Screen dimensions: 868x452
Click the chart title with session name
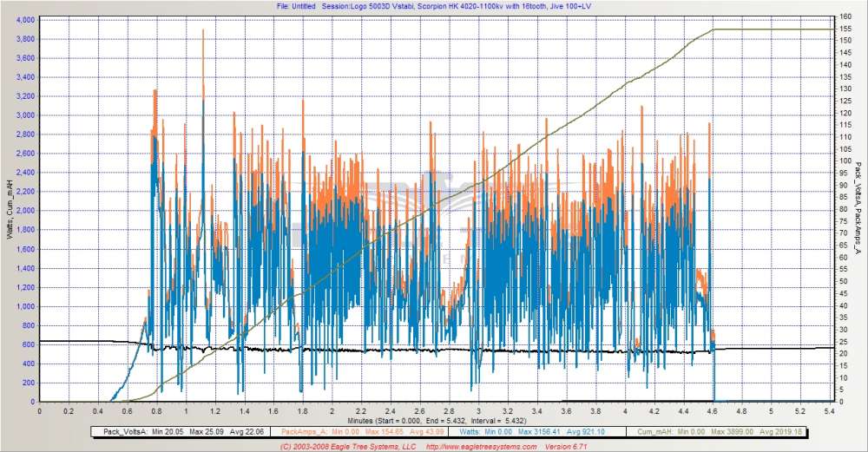tap(434, 5)
